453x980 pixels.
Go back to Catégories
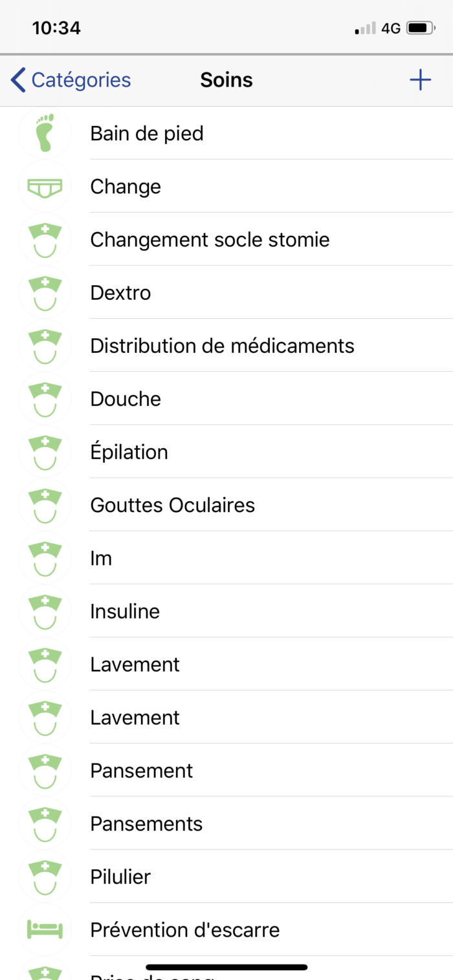point(71,80)
